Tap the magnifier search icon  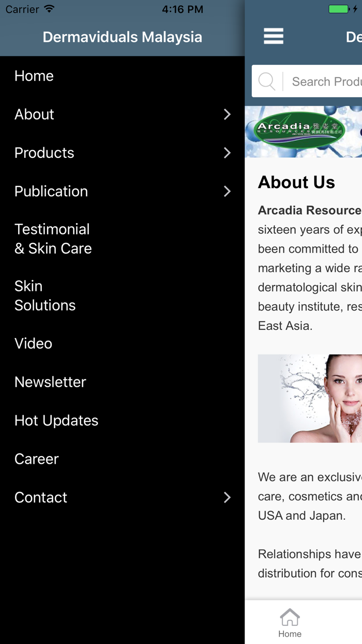(267, 81)
